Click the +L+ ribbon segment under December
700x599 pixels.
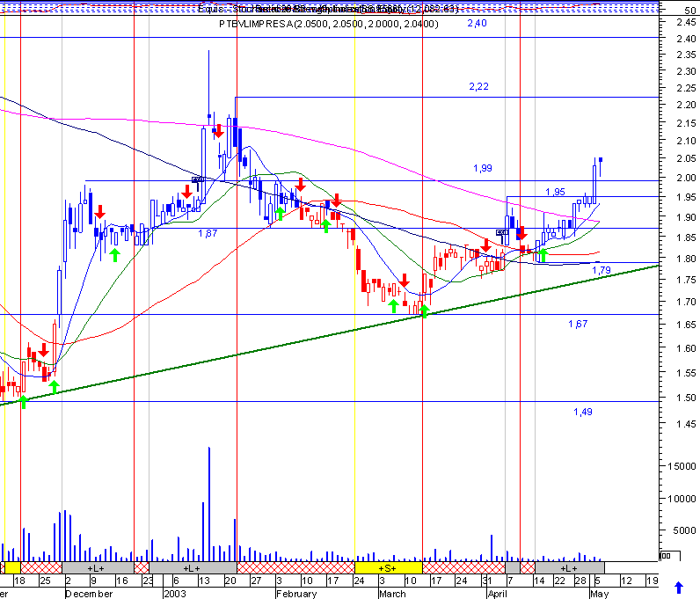tap(98, 568)
